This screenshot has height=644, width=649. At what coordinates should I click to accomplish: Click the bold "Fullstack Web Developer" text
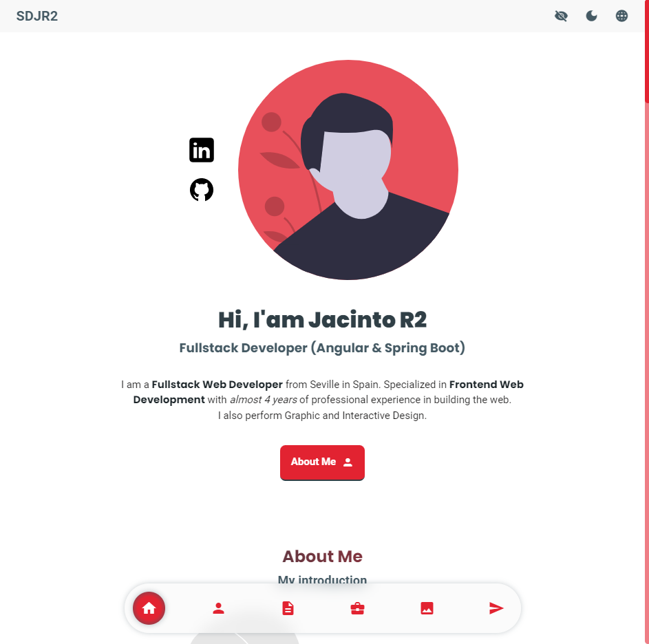click(217, 385)
